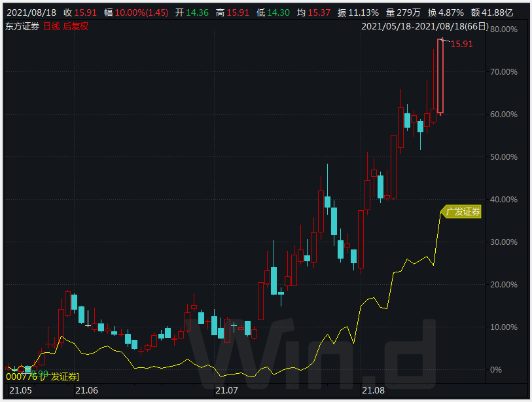Click the latest price label 15.91 on chart
The width and height of the screenshot is (532, 402).
click(x=461, y=44)
